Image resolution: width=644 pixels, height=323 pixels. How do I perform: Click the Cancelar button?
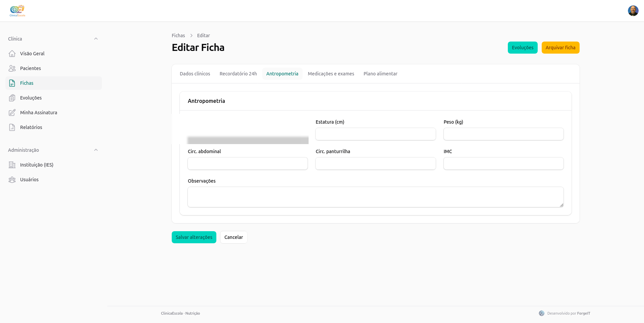(234, 237)
